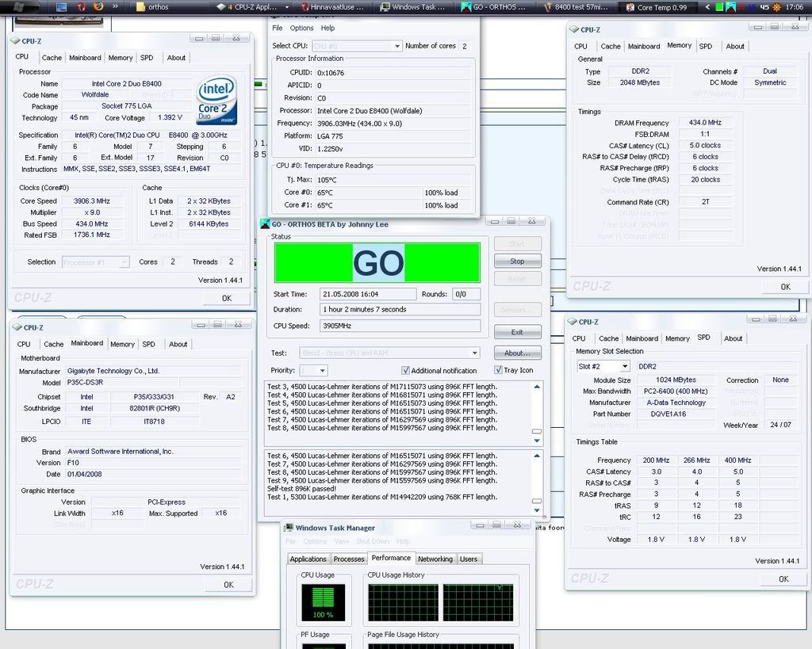This screenshot has height=649, width=812.
Task: Click the Orthos window title icon
Action: 265,224
